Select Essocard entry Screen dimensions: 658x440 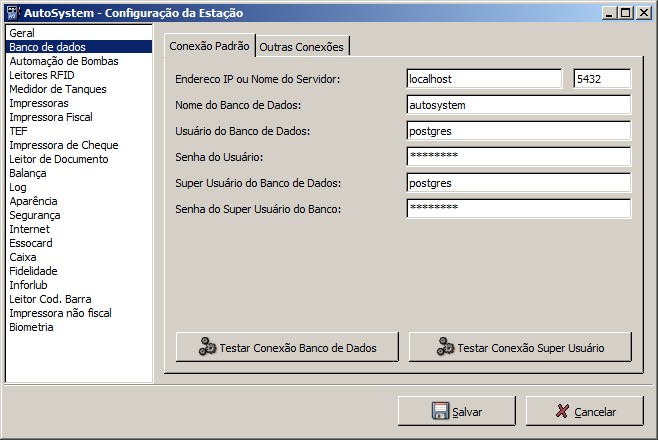point(79,243)
